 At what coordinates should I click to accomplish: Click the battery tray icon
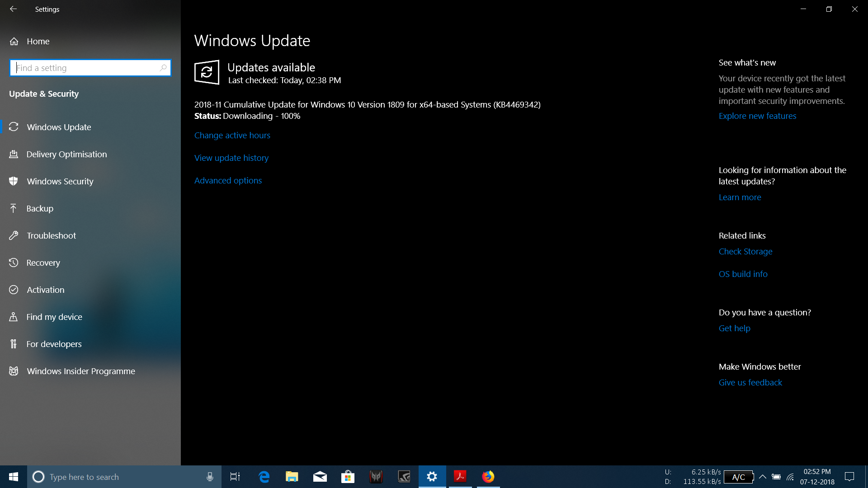776,477
